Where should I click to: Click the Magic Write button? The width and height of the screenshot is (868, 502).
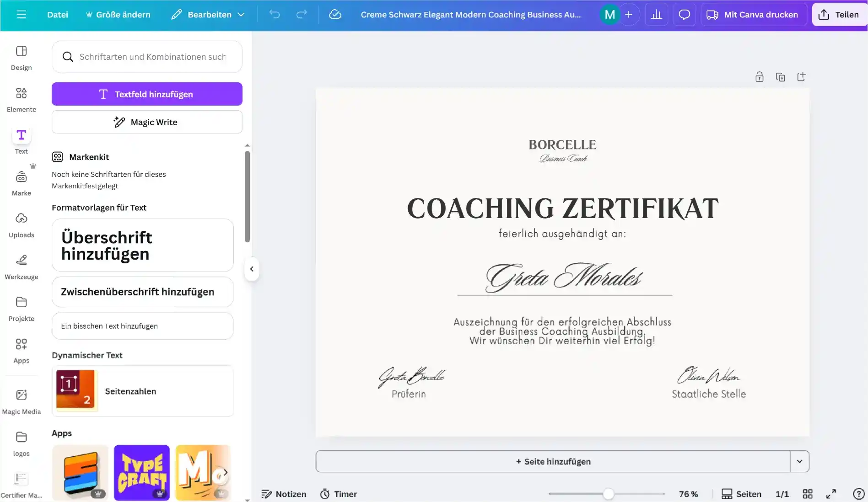click(147, 122)
